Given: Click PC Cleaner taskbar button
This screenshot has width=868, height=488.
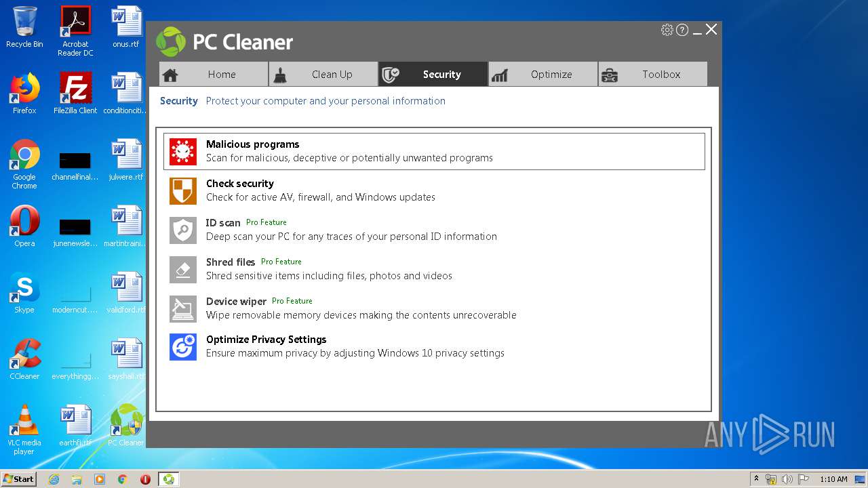Looking at the screenshot, I should click(168, 479).
